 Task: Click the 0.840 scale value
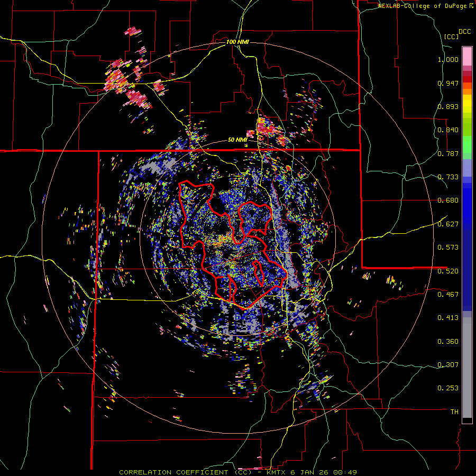448,130
